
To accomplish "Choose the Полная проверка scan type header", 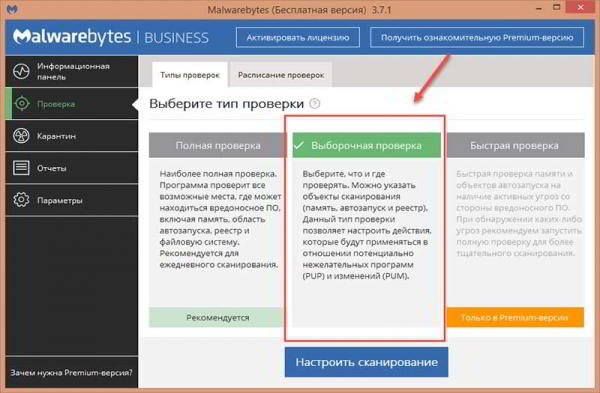I will [217, 145].
